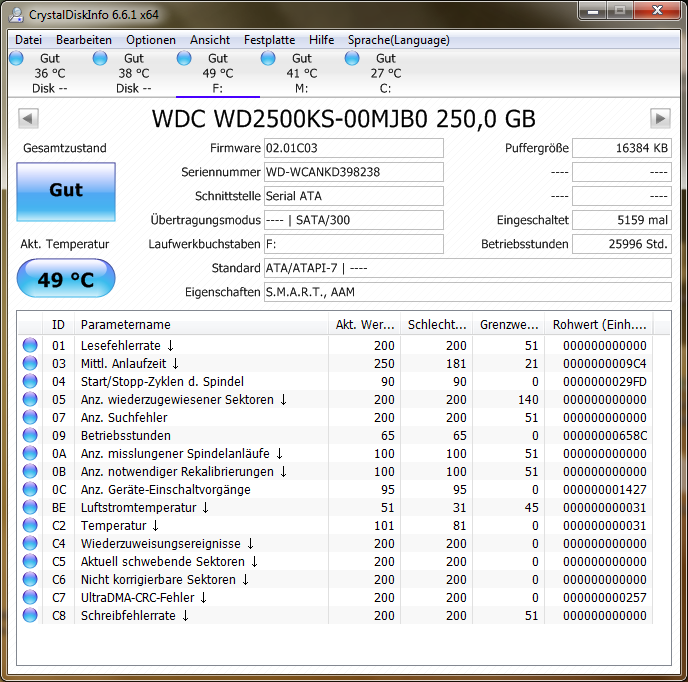Click the Schreibfehlerrate parameter name

pos(128,615)
